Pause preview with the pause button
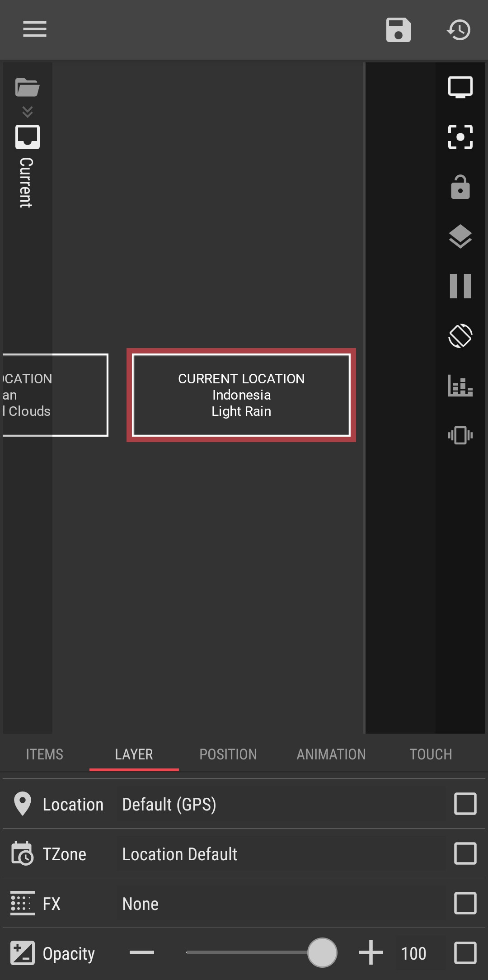Image resolution: width=488 pixels, height=980 pixels. 460,286
